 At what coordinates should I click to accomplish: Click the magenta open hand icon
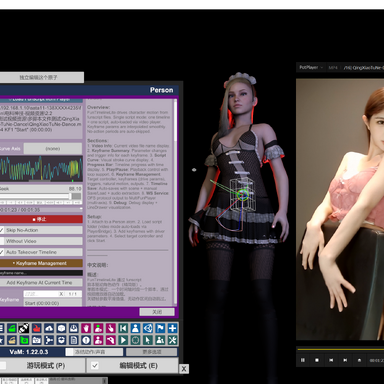coord(86,328)
